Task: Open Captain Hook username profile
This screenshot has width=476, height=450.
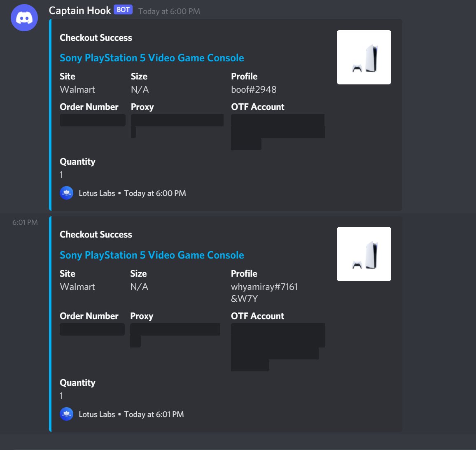Action: pos(80,11)
